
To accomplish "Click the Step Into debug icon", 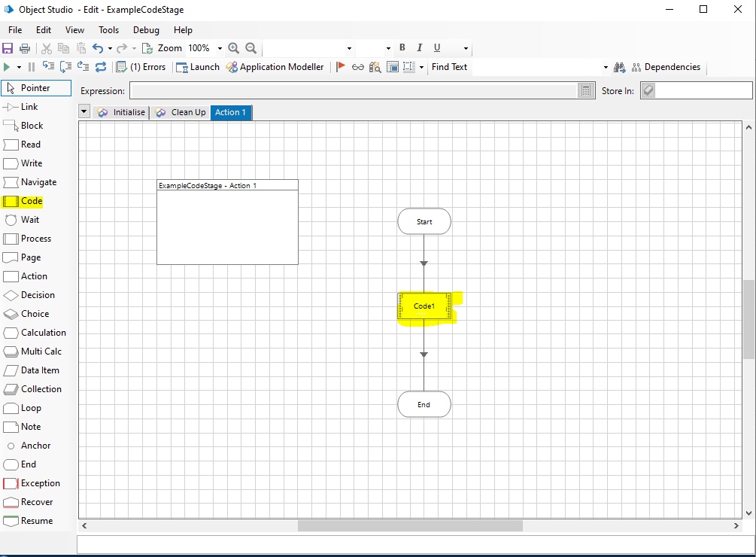I will (x=48, y=67).
